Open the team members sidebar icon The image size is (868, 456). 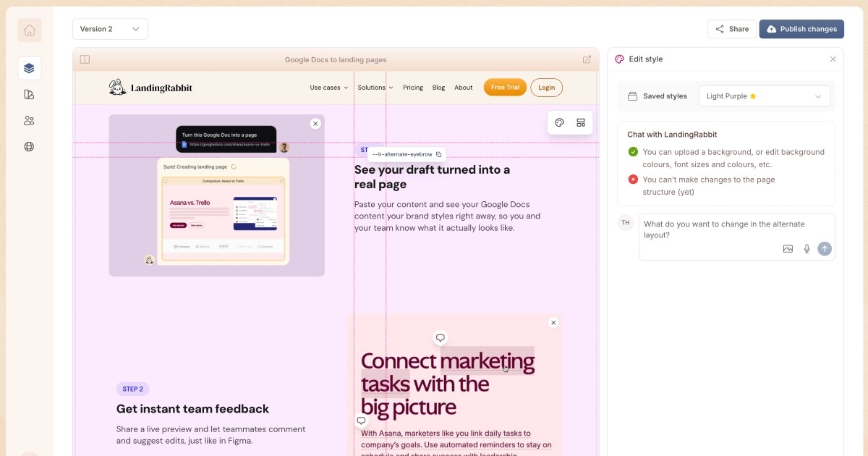pos(30,120)
